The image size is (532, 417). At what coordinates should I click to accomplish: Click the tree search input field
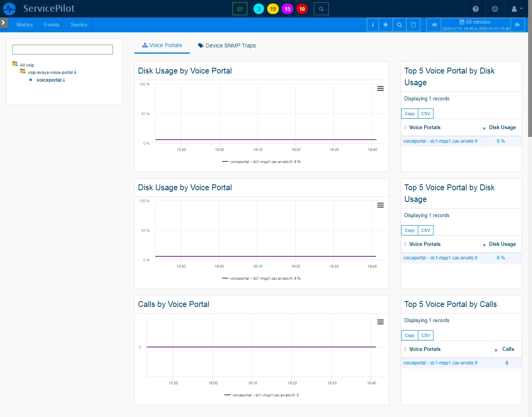point(63,49)
